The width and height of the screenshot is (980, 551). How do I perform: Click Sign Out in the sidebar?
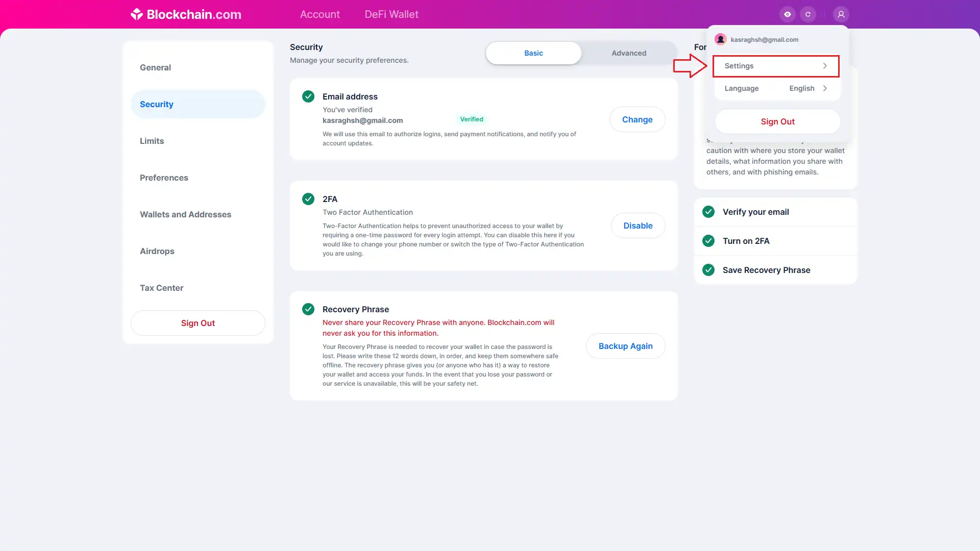198,323
